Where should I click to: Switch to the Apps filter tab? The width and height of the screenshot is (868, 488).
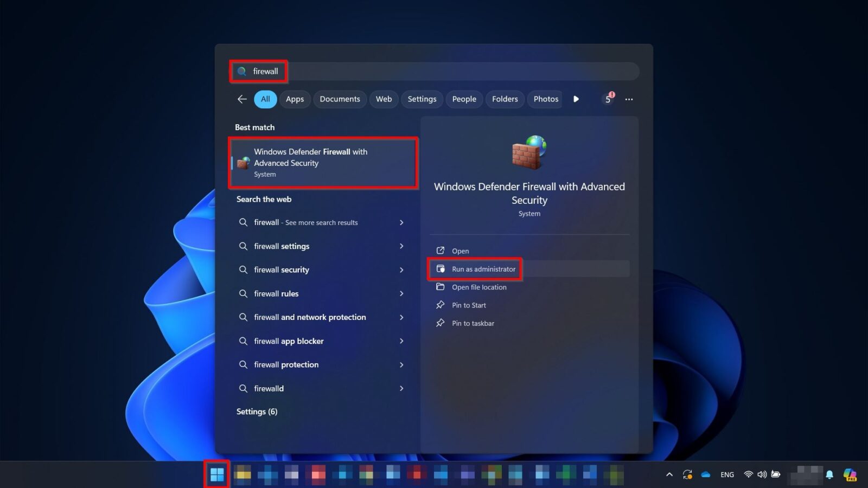click(295, 99)
